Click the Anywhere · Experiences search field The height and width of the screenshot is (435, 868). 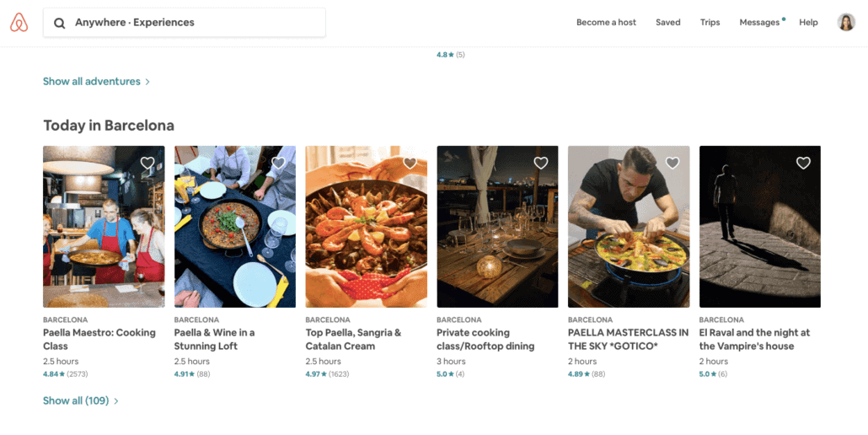click(185, 23)
